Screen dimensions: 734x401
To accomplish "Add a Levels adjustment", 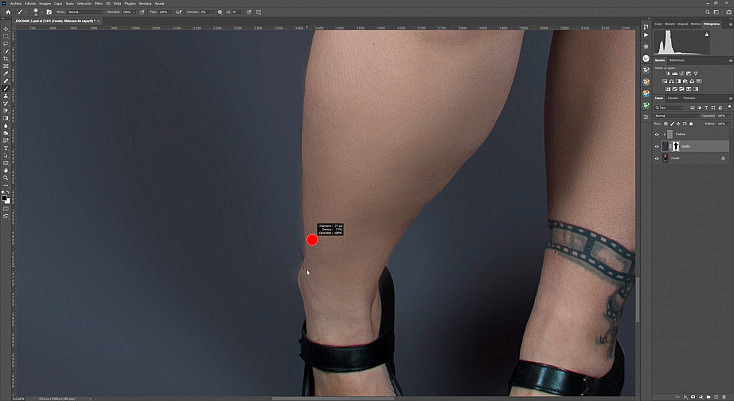I will click(675, 74).
